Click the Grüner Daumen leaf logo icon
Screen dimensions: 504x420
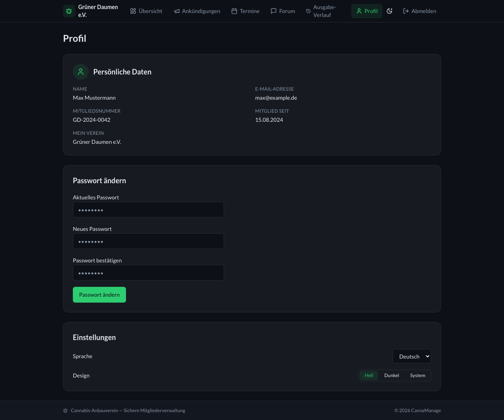point(69,11)
